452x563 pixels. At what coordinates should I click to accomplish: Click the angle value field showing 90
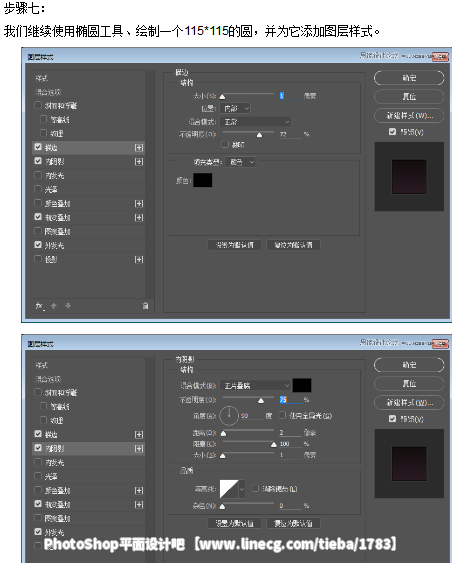tap(251, 416)
